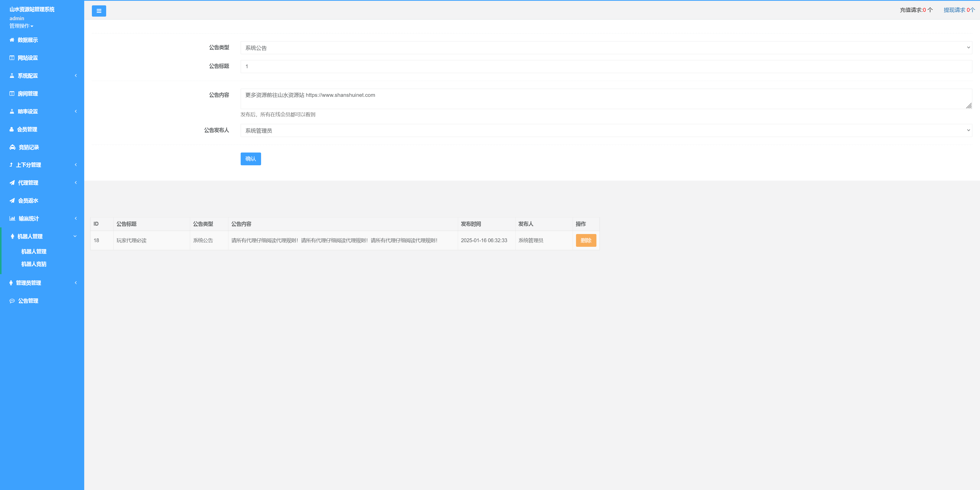Image resolution: width=980 pixels, height=490 pixels.
Task: Click the home icon beside 数据展示
Action: [x=12, y=40]
